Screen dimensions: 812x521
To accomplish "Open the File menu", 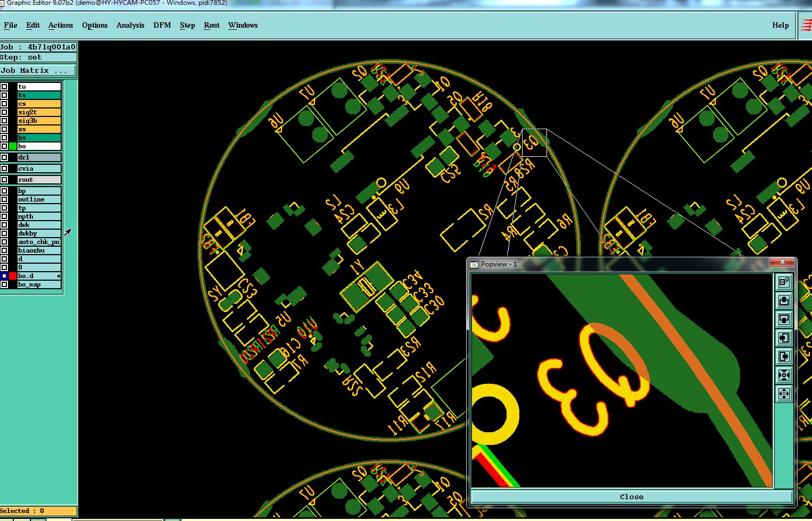I will (11, 25).
